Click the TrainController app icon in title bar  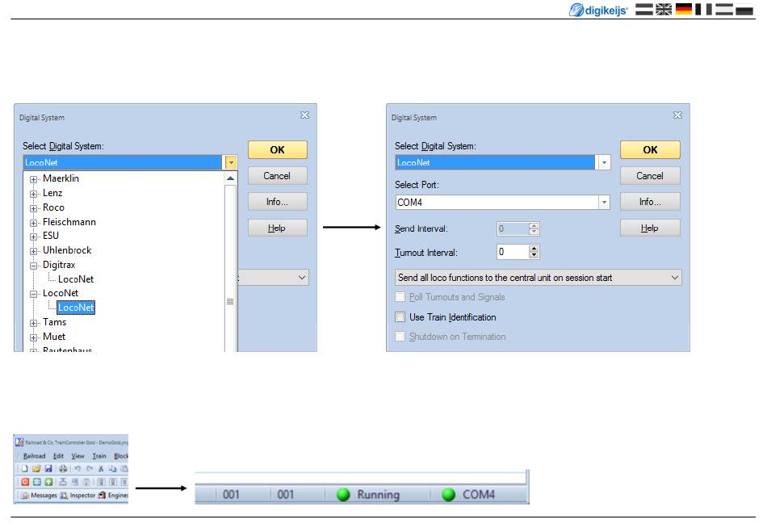pos(19,442)
